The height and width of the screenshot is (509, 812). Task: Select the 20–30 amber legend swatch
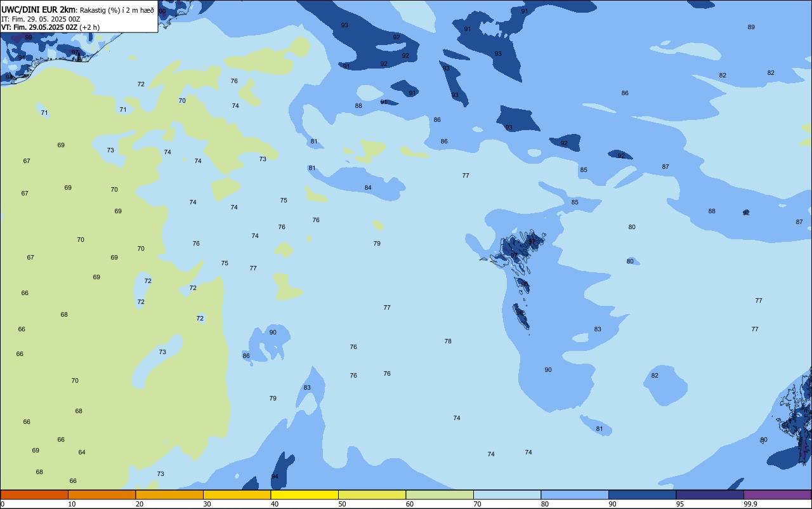pyautogui.click(x=169, y=494)
